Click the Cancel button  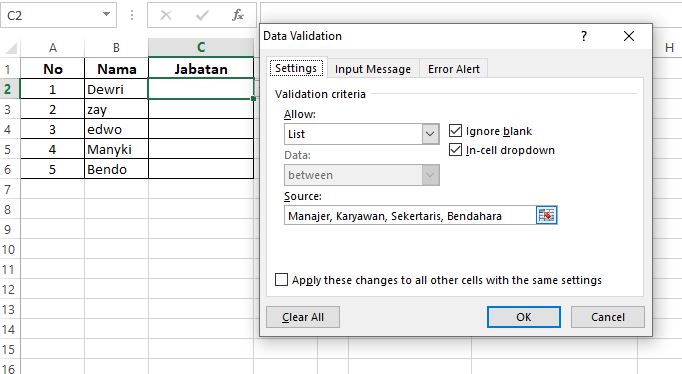coord(608,317)
